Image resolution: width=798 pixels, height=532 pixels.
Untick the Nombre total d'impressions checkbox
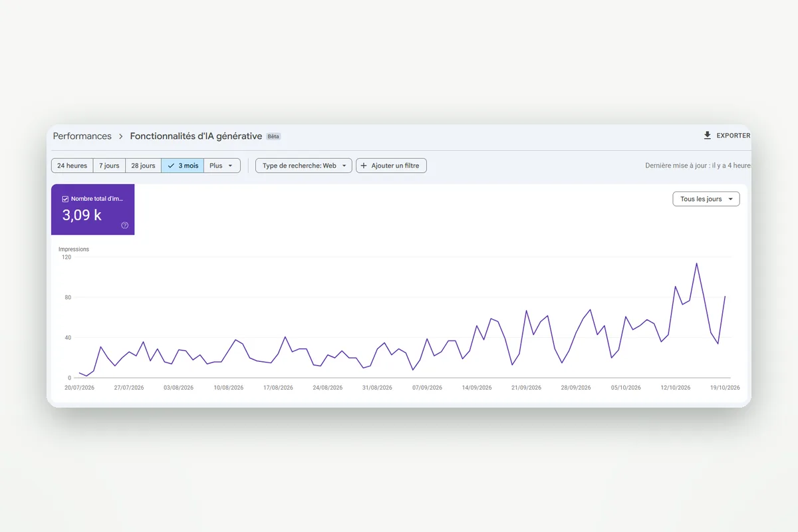[x=65, y=199]
